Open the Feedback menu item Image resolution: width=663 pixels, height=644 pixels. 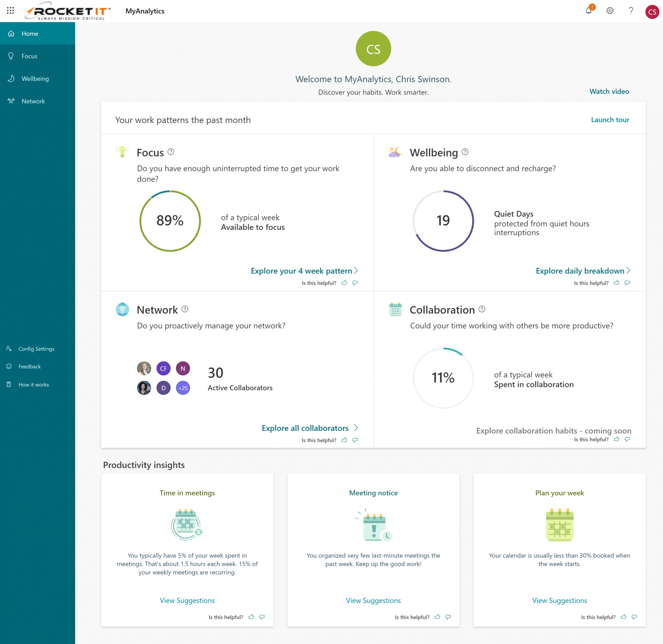click(x=29, y=366)
